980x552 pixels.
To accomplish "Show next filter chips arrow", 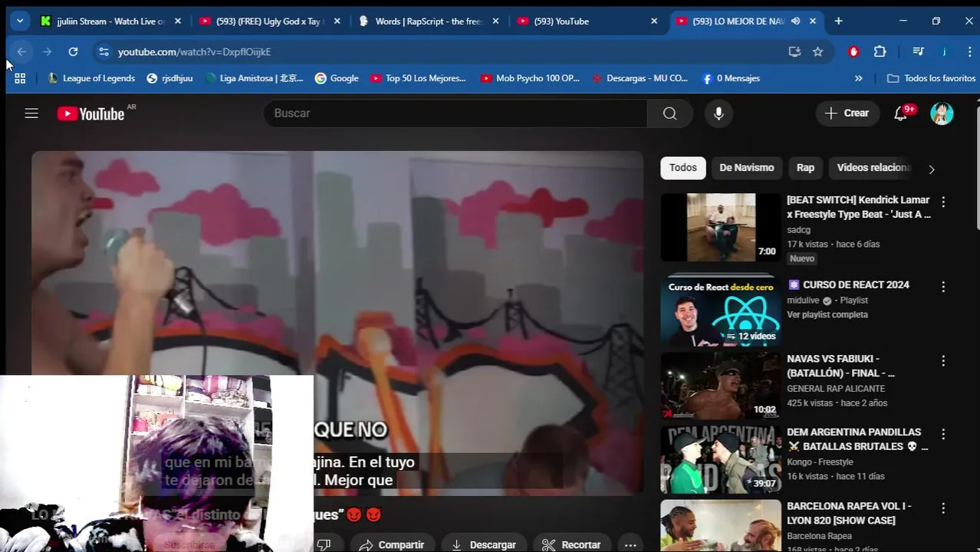I will 932,169.
